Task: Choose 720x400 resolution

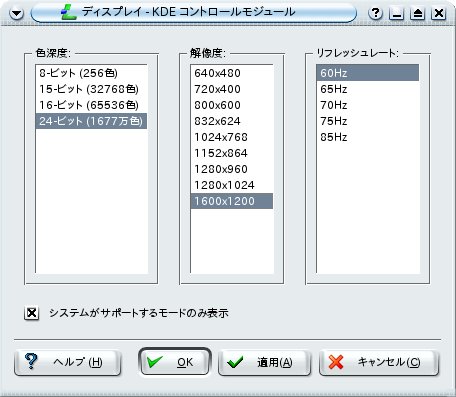Action: tap(232, 89)
